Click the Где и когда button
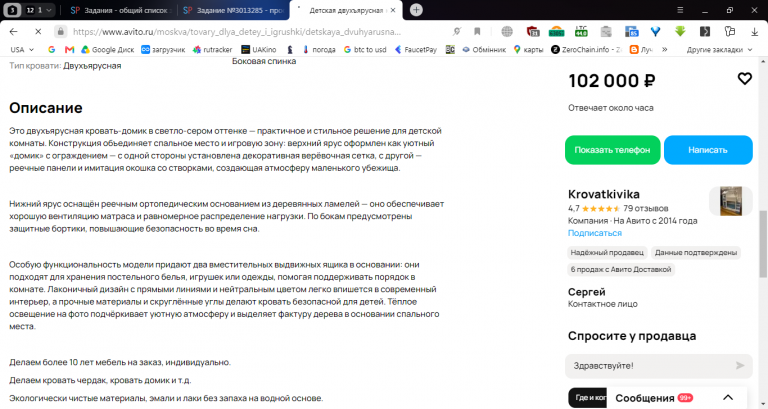The width and height of the screenshot is (768, 409). click(588, 398)
